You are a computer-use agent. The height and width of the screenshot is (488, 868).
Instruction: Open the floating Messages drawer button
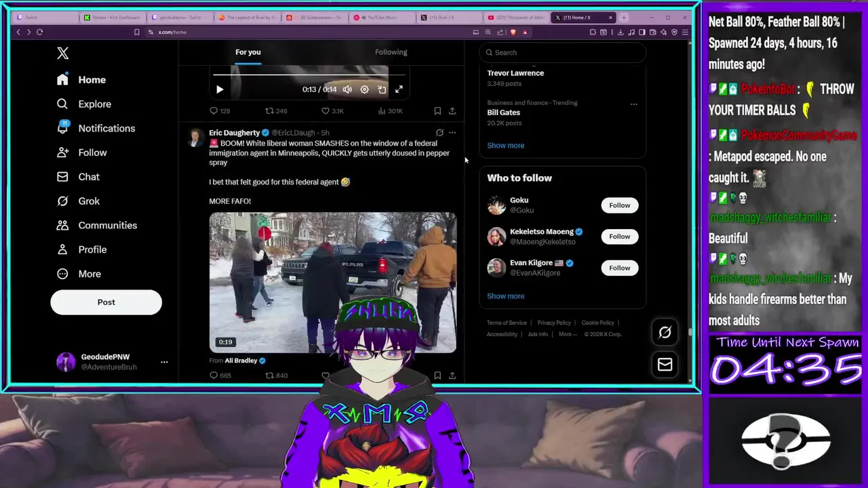click(x=665, y=365)
